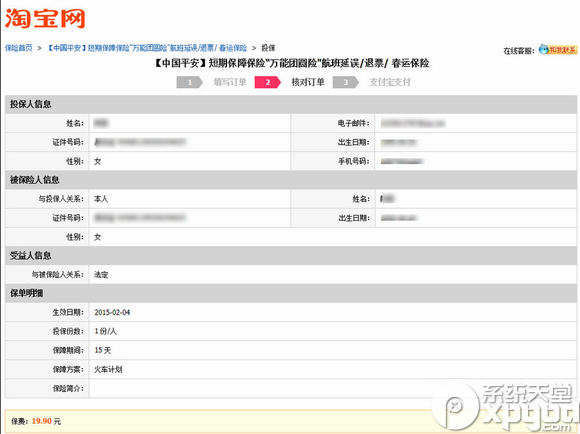The image size is (580, 434).
Task: Click the 与被保险人关系 label
Action: tap(57, 275)
